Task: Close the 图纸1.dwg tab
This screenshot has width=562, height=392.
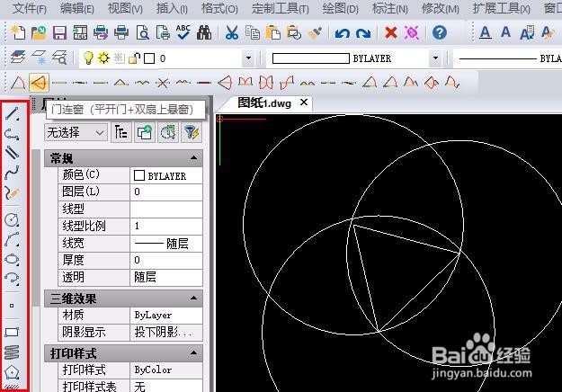Action: tap(304, 102)
